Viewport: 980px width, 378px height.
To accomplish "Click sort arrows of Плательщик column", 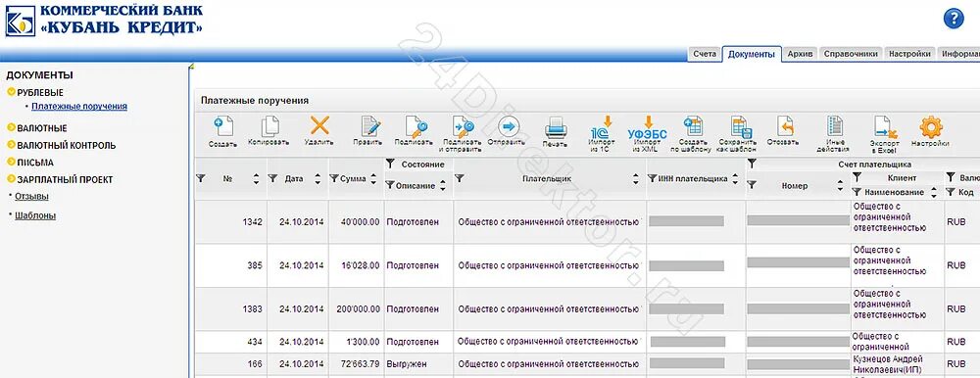I will click(x=636, y=179).
